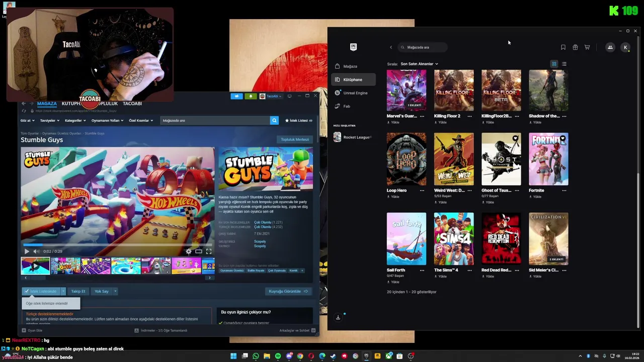Toggle trailer fullscreen
644x362 pixels.
tap(209, 251)
